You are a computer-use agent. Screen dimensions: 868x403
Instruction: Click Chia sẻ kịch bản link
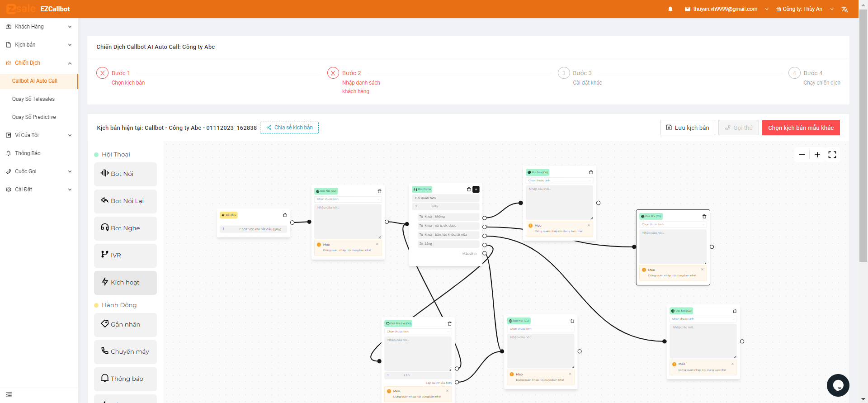[x=289, y=128]
